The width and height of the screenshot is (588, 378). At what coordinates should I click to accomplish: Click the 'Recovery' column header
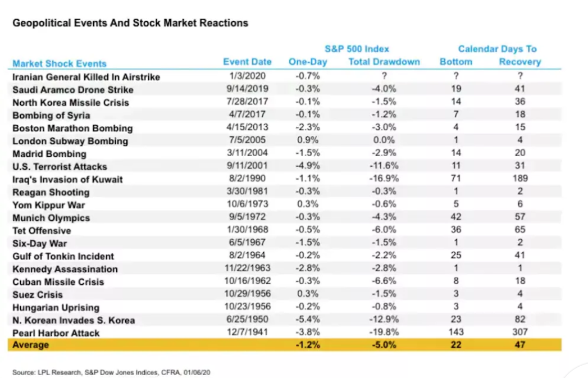(x=520, y=62)
